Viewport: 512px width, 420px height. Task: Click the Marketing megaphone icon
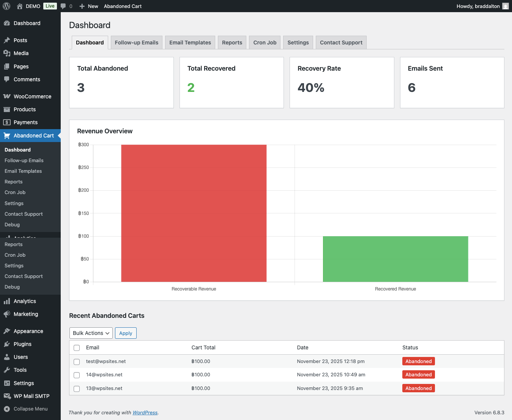[x=7, y=314]
